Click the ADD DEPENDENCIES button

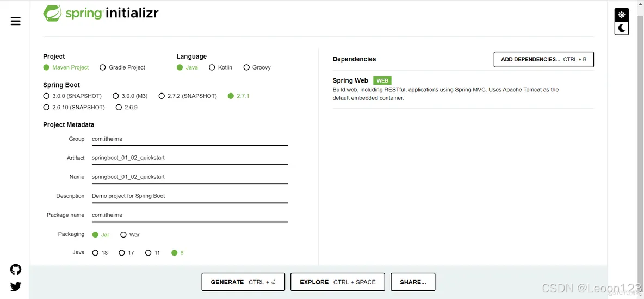click(543, 60)
